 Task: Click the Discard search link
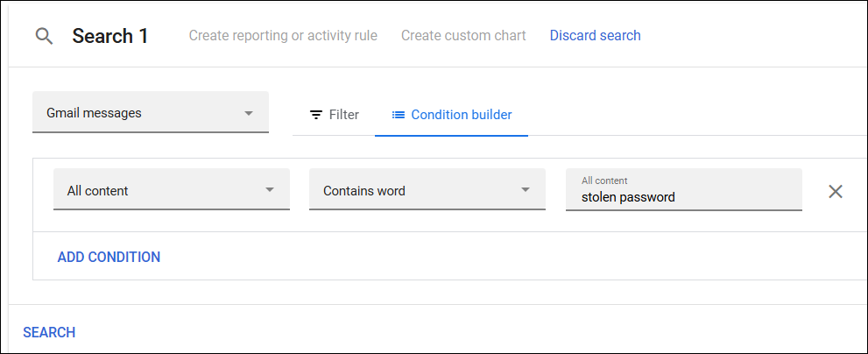[x=595, y=36]
